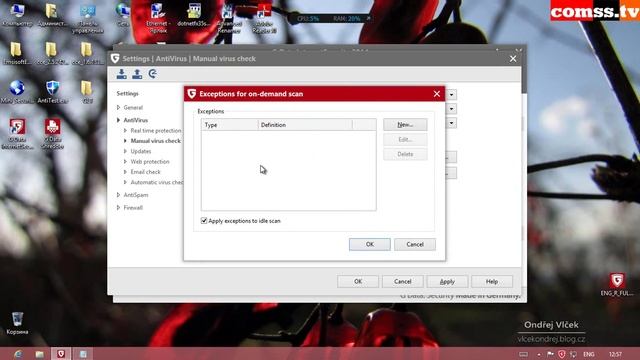Select the G Data Shredder desktop icon
The height and width of the screenshot is (360, 640).
(53, 134)
